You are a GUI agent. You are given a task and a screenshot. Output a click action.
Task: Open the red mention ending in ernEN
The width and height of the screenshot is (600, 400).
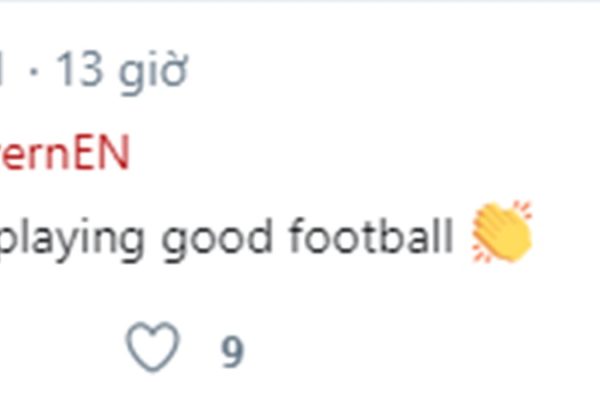pos(65,155)
